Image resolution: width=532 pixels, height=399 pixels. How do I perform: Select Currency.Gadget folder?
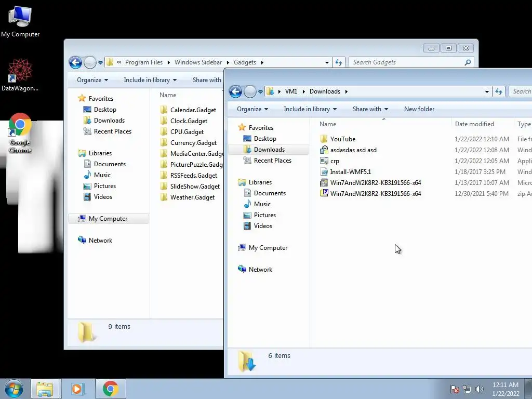point(193,142)
